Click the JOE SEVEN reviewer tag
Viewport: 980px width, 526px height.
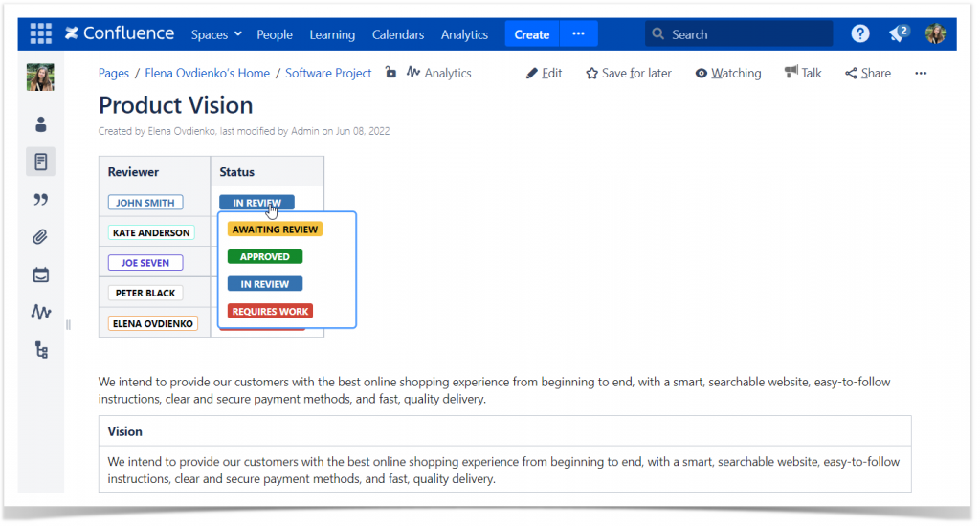tap(145, 263)
